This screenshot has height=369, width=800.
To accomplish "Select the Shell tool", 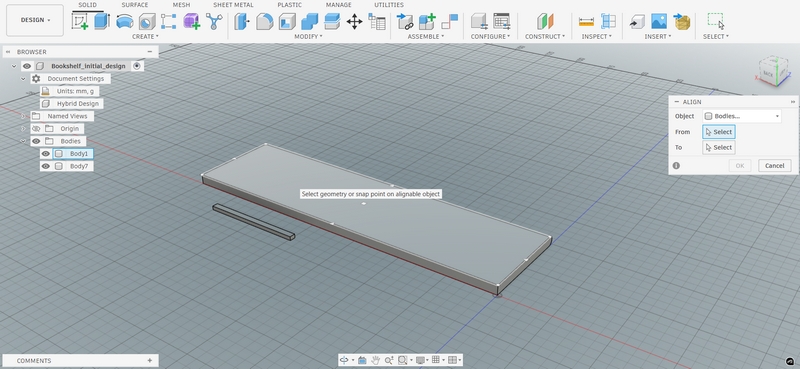I will tap(287, 21).
